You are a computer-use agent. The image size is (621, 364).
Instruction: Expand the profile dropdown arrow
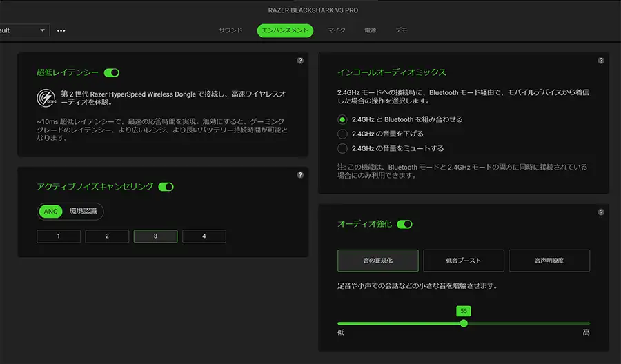tap(42, 30)
